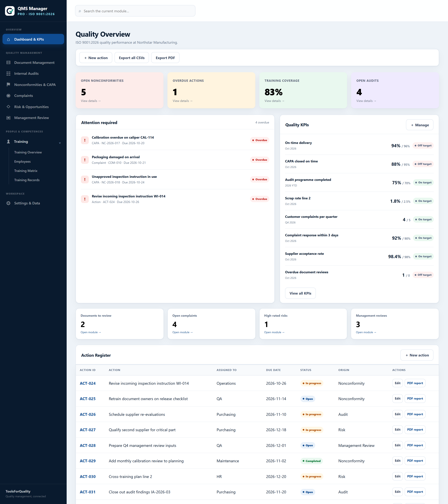View details of Open Nonconformities card
Viewport: 448px width, 504px height.
(x=91, y=101)
